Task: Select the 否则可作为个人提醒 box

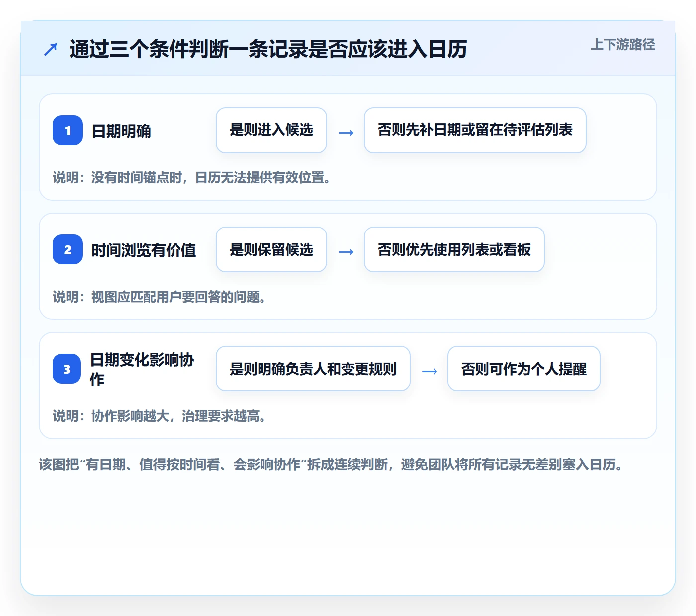Action: click(524, 369)
